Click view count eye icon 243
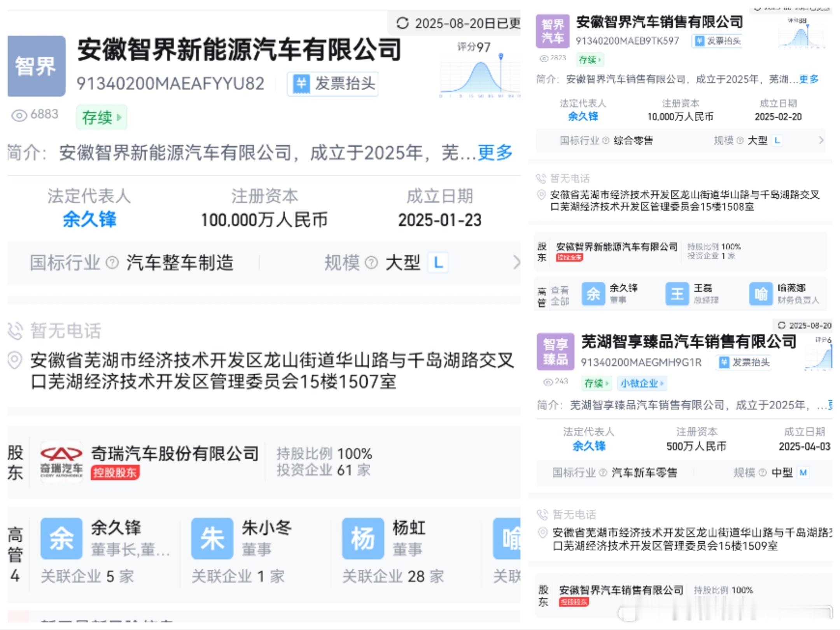Viewport: 840px width, 630px height. pos(548,382)
